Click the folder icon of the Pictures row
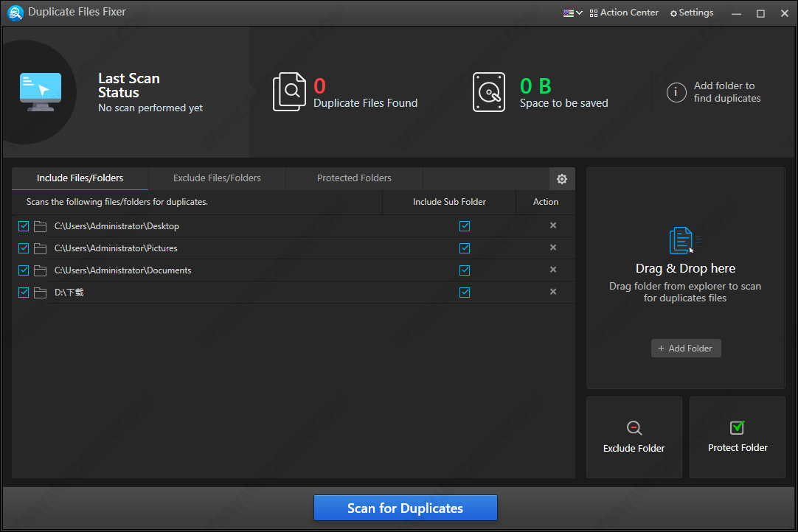The width and height of the screenshot is (798, 532). click(x=41, y=248)
